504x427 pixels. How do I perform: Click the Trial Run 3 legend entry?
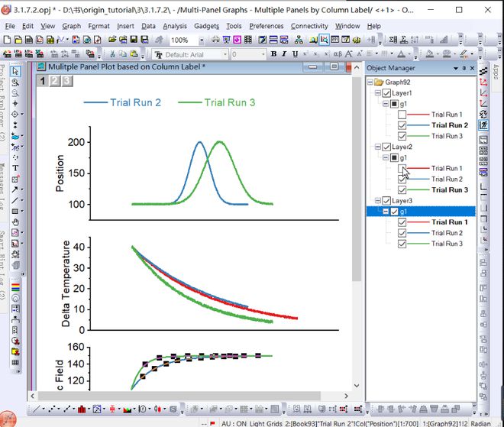(216, 102)
